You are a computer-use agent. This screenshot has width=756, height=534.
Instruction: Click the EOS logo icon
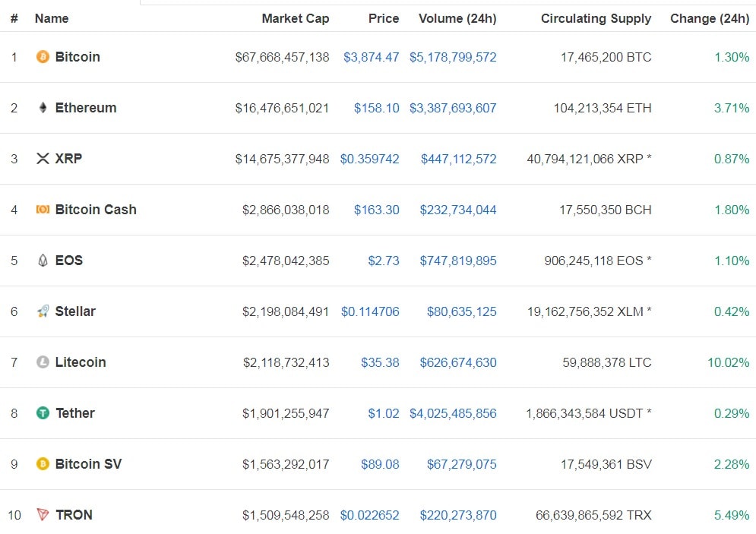(x=43, y=261)
